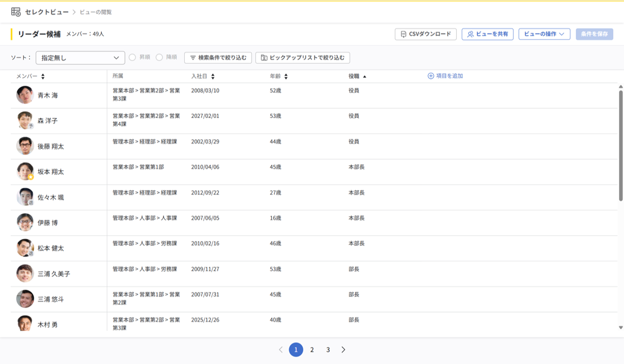Go to next page with right chevron

click(343, 350)
